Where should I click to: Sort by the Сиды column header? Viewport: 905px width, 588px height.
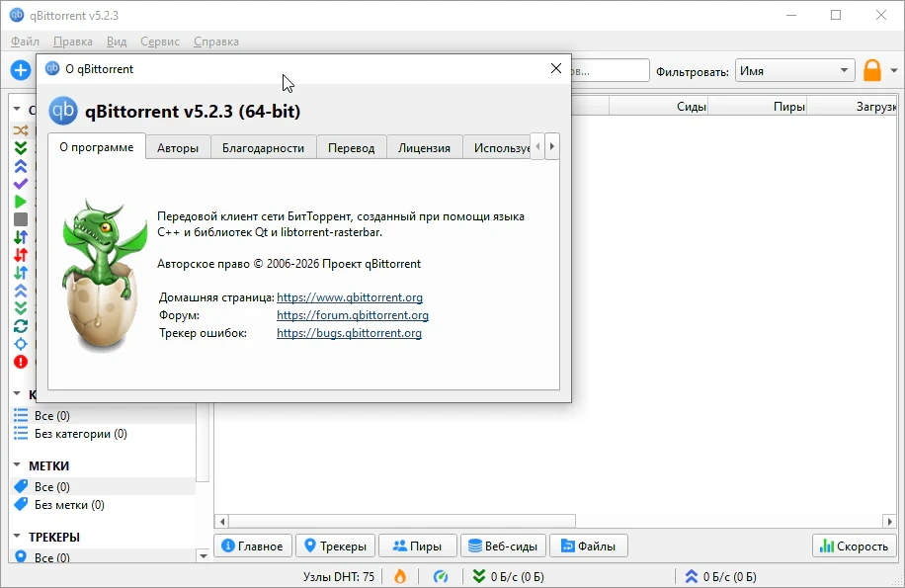658,107
